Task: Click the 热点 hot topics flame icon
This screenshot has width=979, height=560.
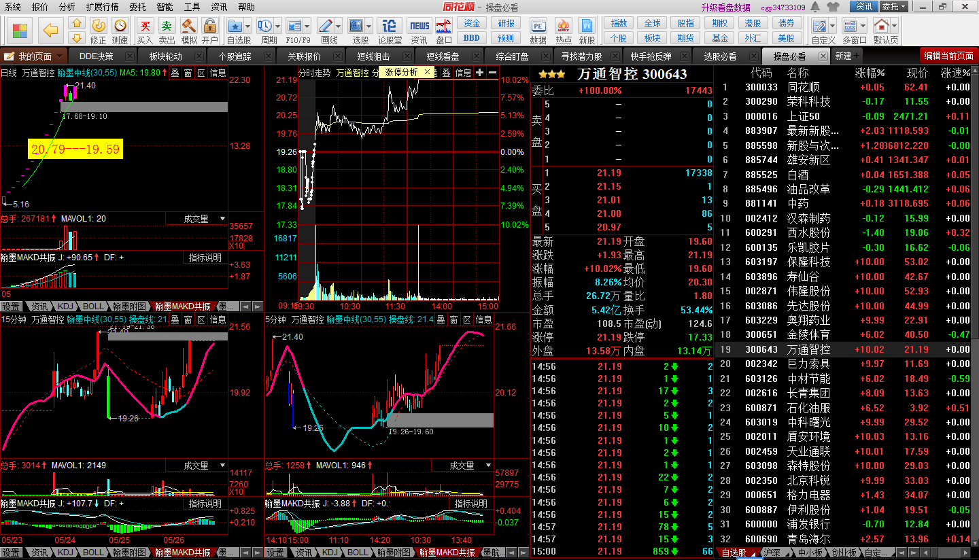Action: coord(563,26)
